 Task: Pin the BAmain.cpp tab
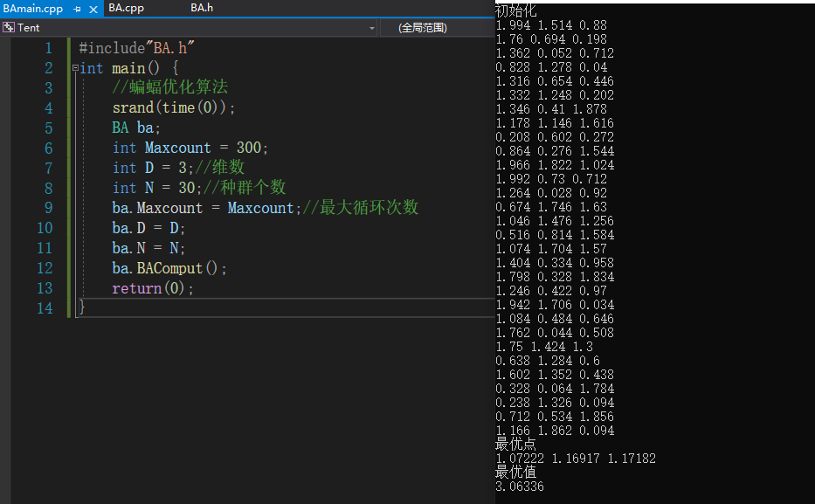(78, 9)
